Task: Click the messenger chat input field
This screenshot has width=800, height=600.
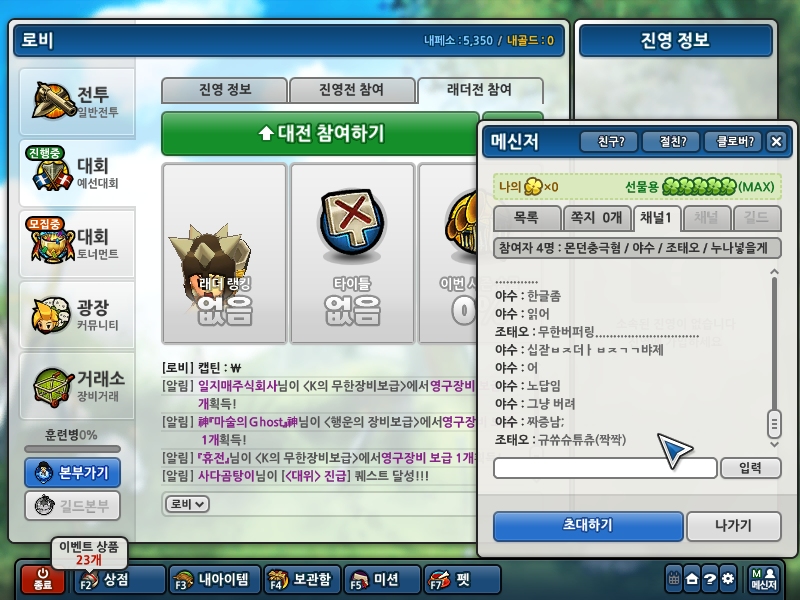Action: tap(605, 468)
